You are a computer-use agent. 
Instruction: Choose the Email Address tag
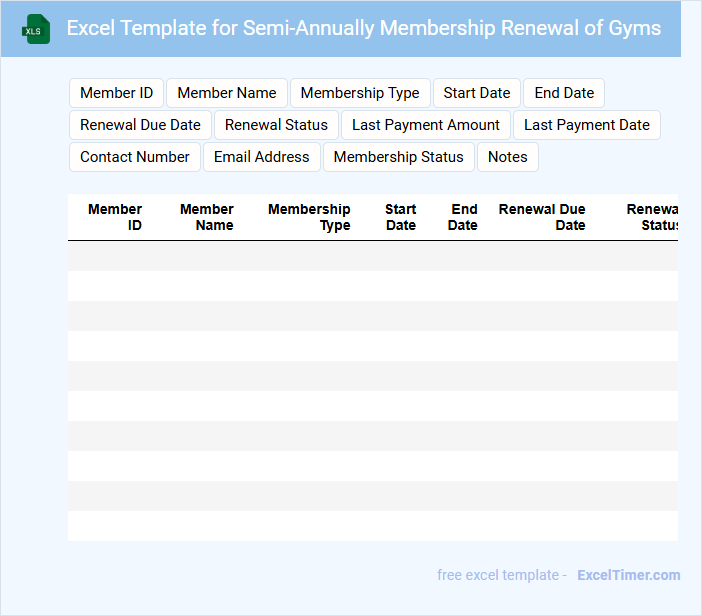[262, 157]
